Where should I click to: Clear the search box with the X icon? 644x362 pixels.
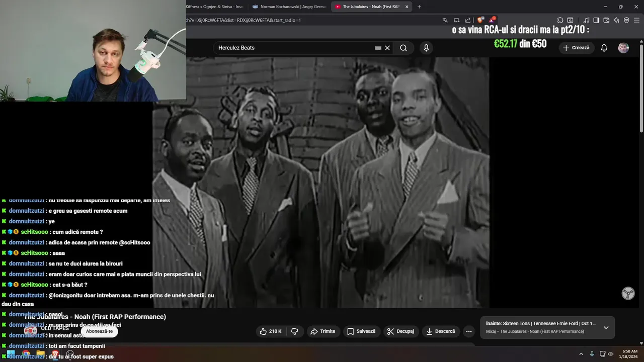click(x=387, y=48)
